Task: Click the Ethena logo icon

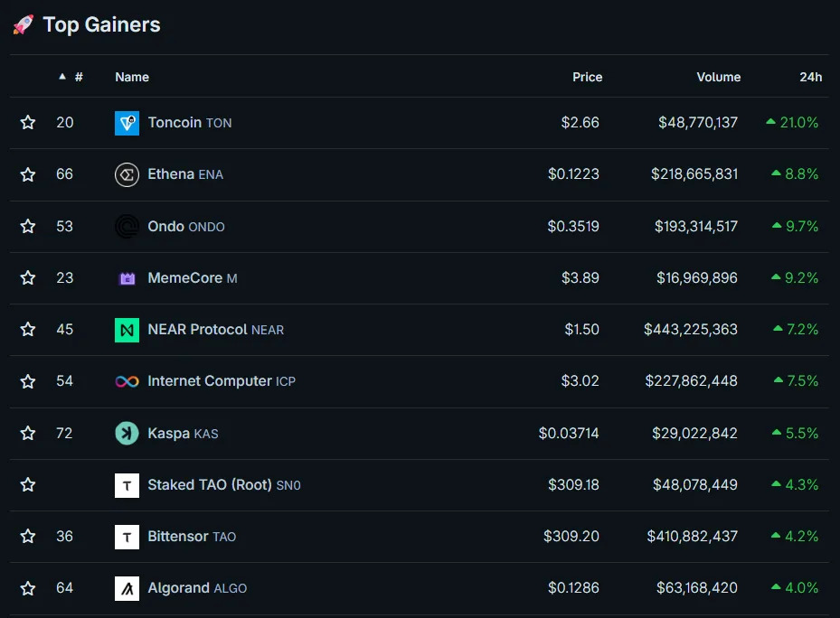Action: coord(127,174)
